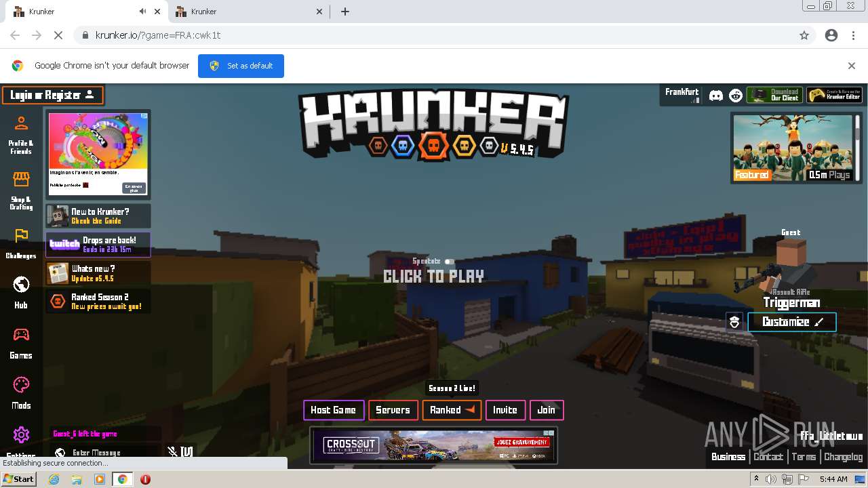Click the Crossout advertisement banner

pyautogui.click(x=433, y=445)
